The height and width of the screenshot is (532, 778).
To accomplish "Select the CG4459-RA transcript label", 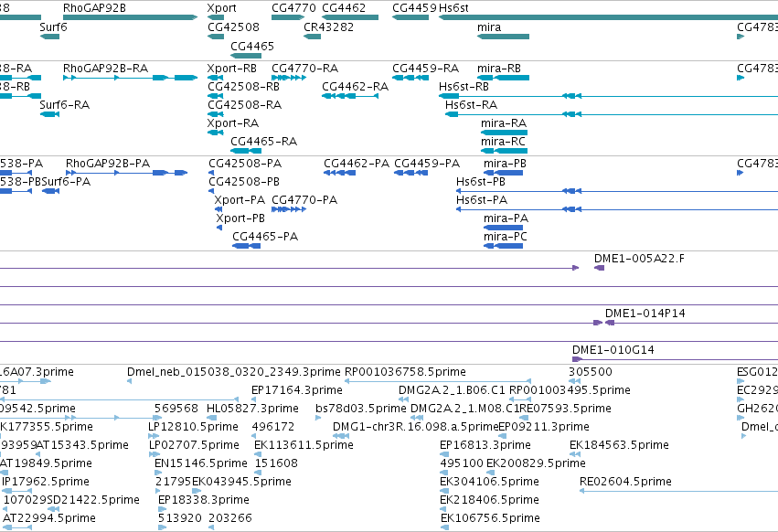I will tap(426, 68).
